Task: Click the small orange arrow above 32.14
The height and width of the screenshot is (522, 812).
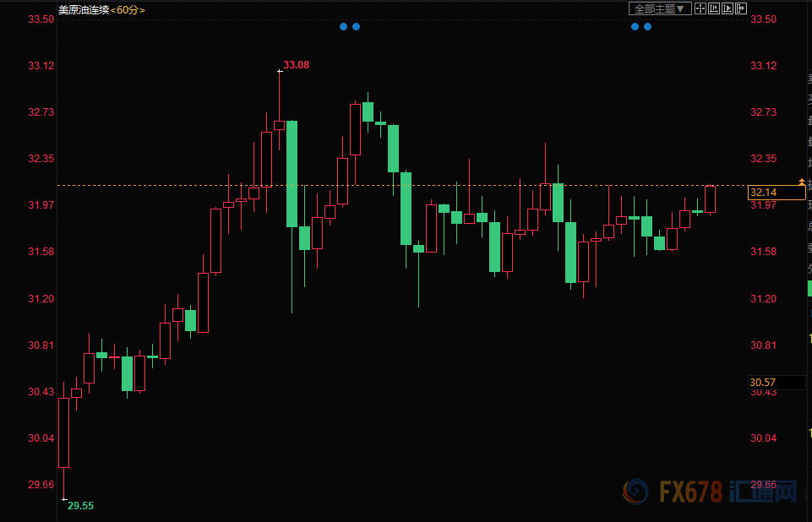Action: tap(801, 182)
